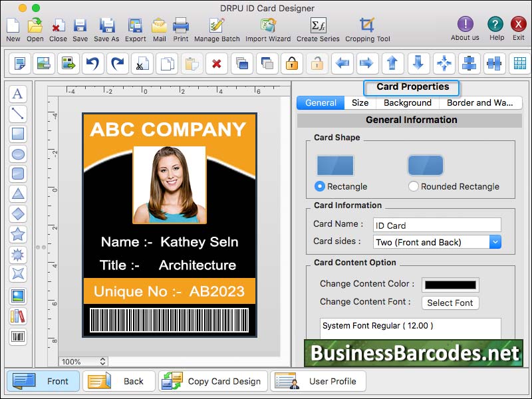
Task: Undo the last action
Action: click(94, 64)
